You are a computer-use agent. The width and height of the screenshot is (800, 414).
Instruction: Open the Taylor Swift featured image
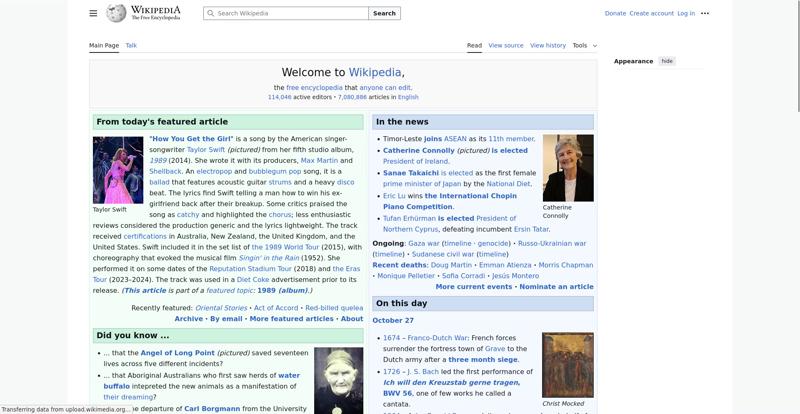coord(118,170)
